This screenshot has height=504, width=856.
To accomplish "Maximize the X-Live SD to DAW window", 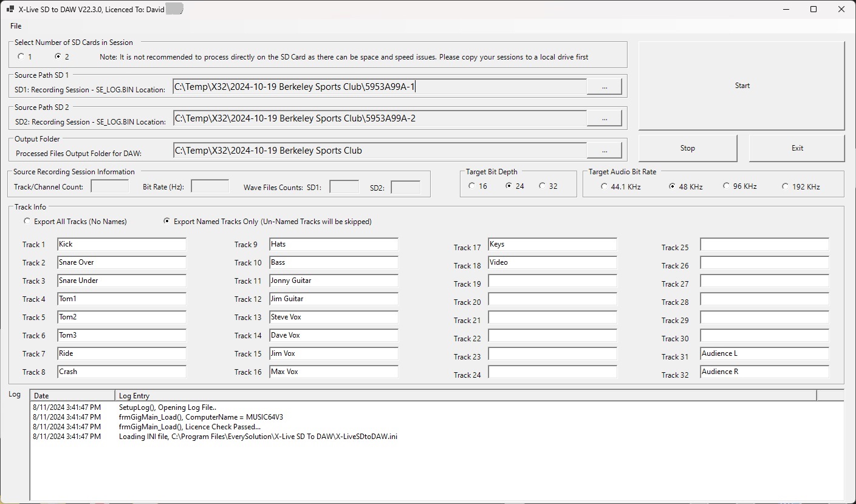I will [x=813, y=9].
